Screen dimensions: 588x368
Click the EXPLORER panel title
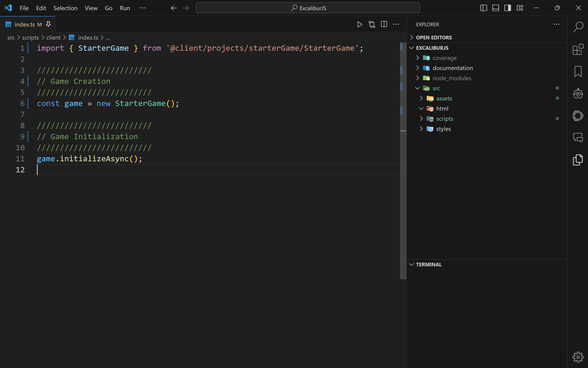[x=428, y=24]
